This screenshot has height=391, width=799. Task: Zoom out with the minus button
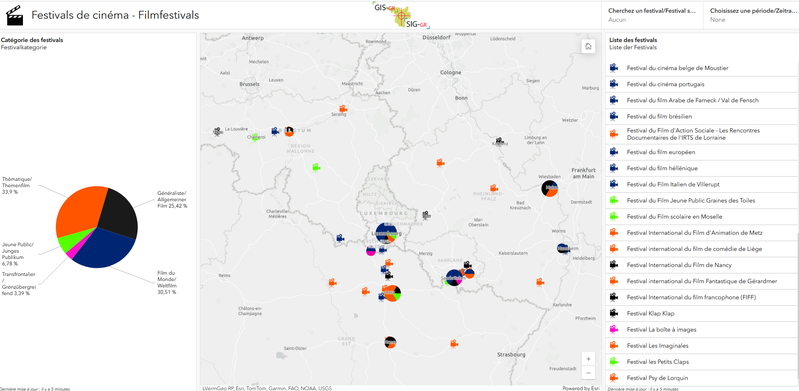pyautogui.click(x=588, y=373)
